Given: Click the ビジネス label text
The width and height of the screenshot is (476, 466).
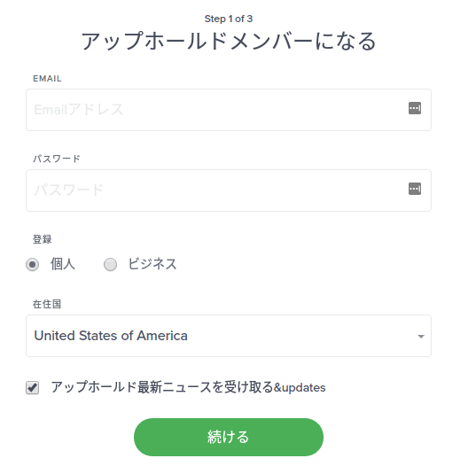Looking at the screenshot, I should (x=152, y=264).
